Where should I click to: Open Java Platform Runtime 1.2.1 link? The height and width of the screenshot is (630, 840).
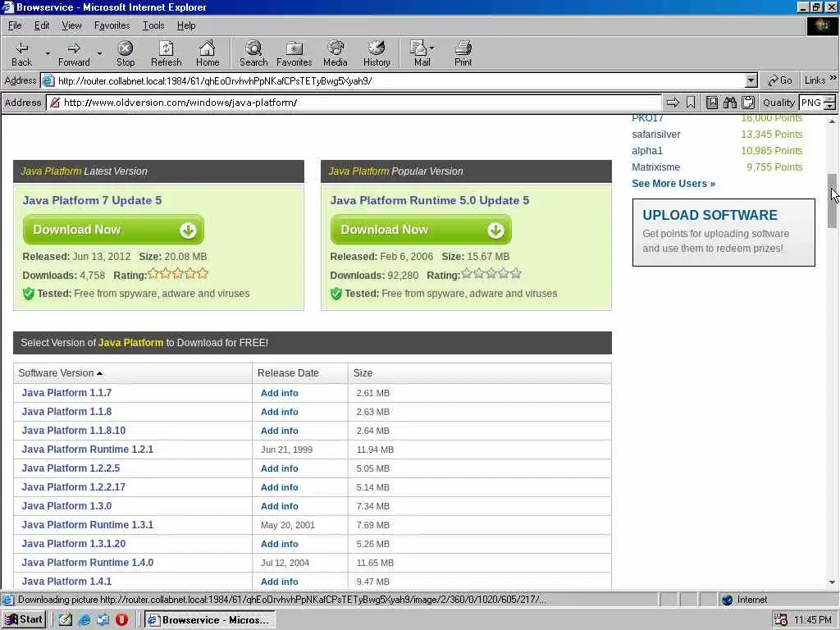coord(87,450)
